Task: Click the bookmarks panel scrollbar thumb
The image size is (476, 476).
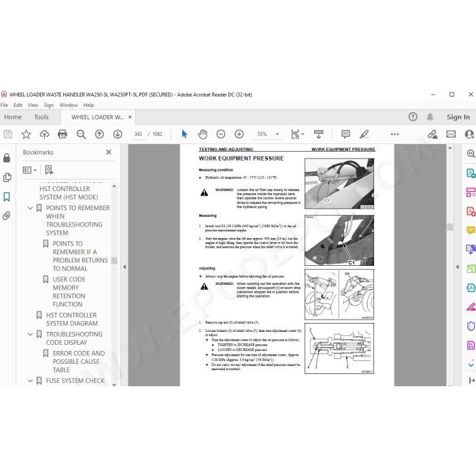Action: [114, 260]
